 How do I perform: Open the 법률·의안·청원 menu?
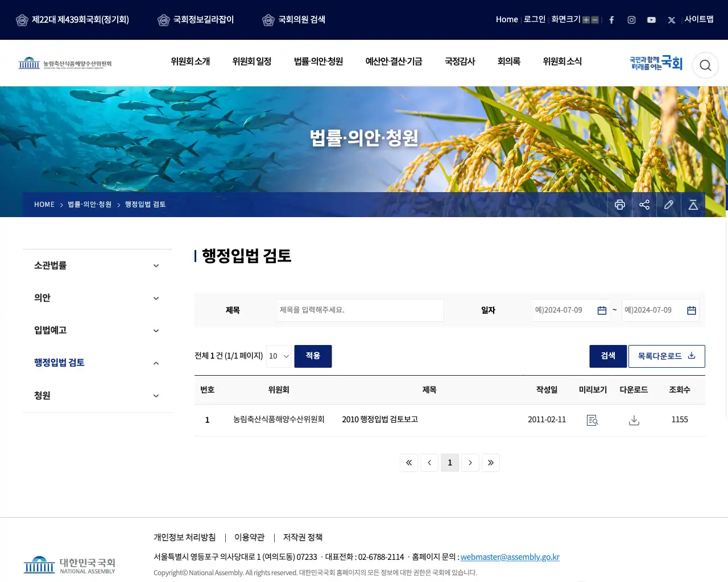318,61
